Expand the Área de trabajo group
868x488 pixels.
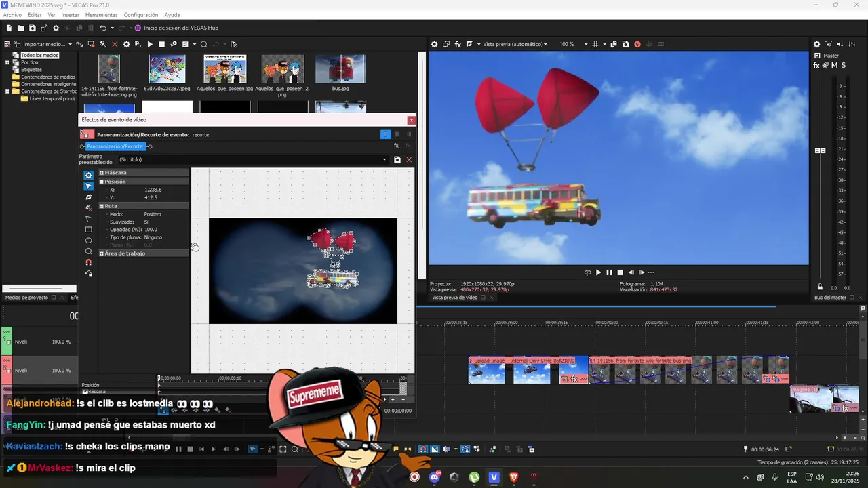pyautogui.click(x=102, y=253)
